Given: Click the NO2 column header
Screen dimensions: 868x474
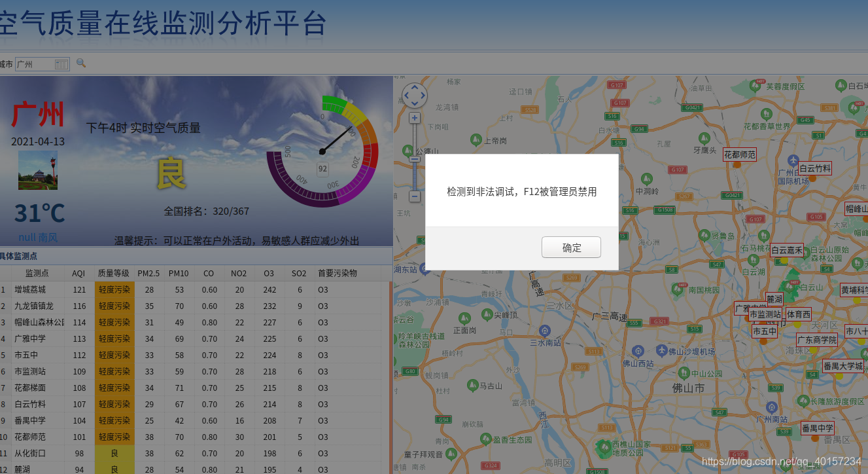Looking at the screenshot, I should [x=239, y=273].
